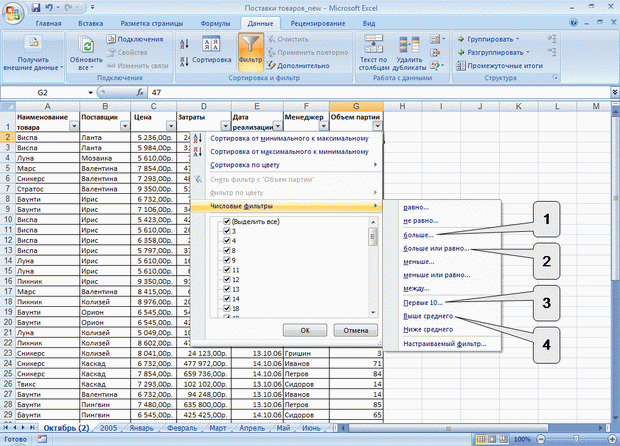Open the Главная ribbon tab
The width and height of the screenshot is (620, 446).
pyautogui.click(x=48, y=23)
